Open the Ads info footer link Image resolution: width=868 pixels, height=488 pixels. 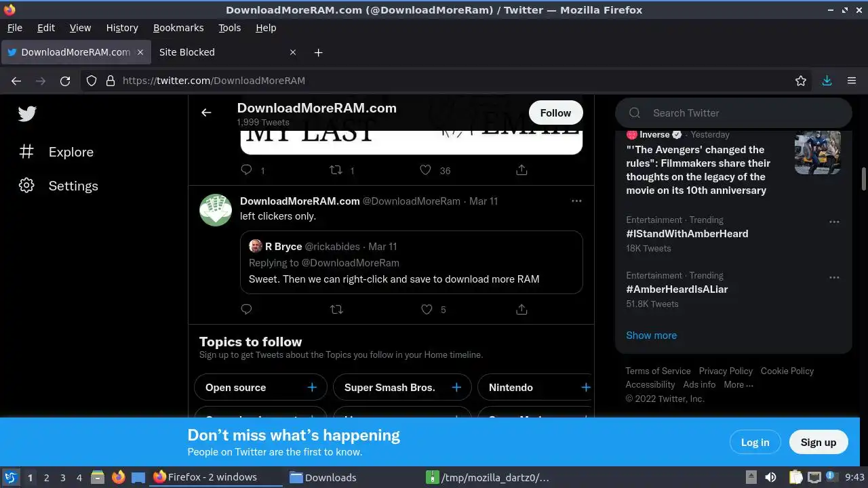(x=699, y=385)
